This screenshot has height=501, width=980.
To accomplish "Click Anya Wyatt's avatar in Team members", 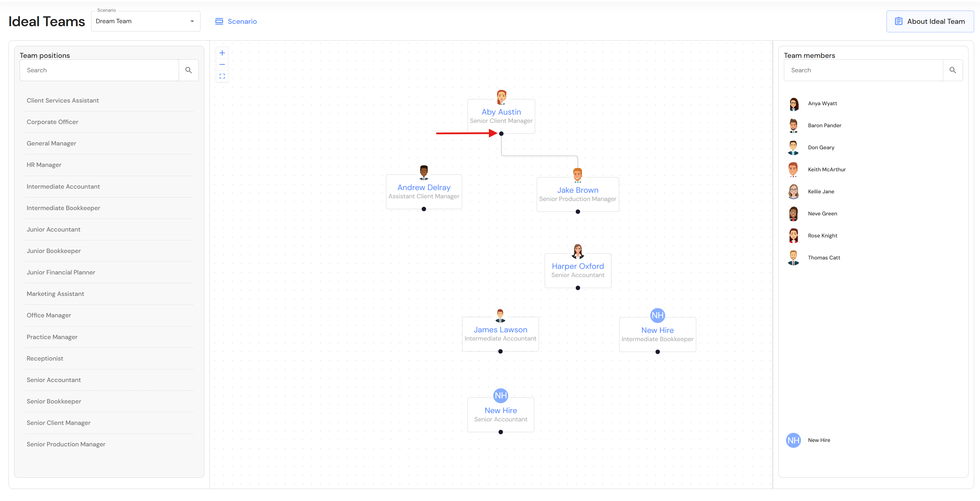I will (793, 104).
